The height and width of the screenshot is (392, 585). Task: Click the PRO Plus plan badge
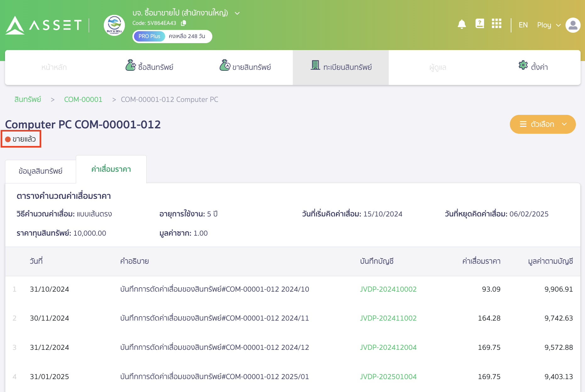click(x=149, y=36)
